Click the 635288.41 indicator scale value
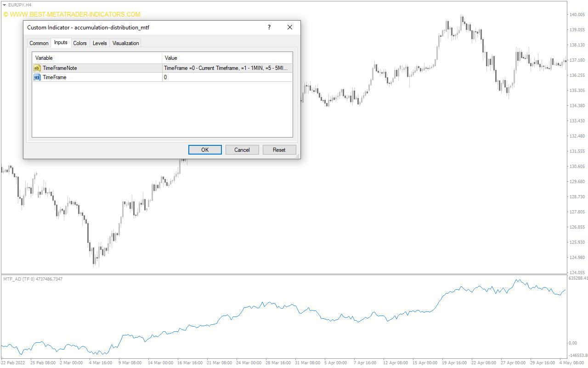 [578, 278]
